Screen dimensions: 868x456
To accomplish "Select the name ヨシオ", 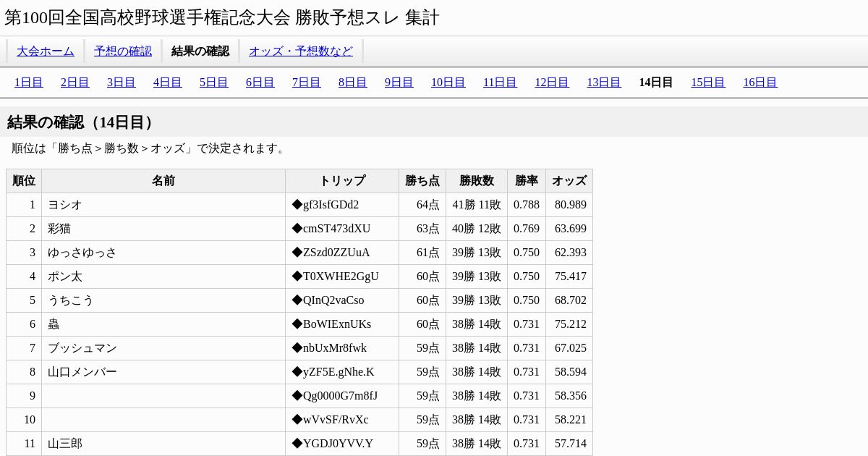I will [x=65, y=205].
